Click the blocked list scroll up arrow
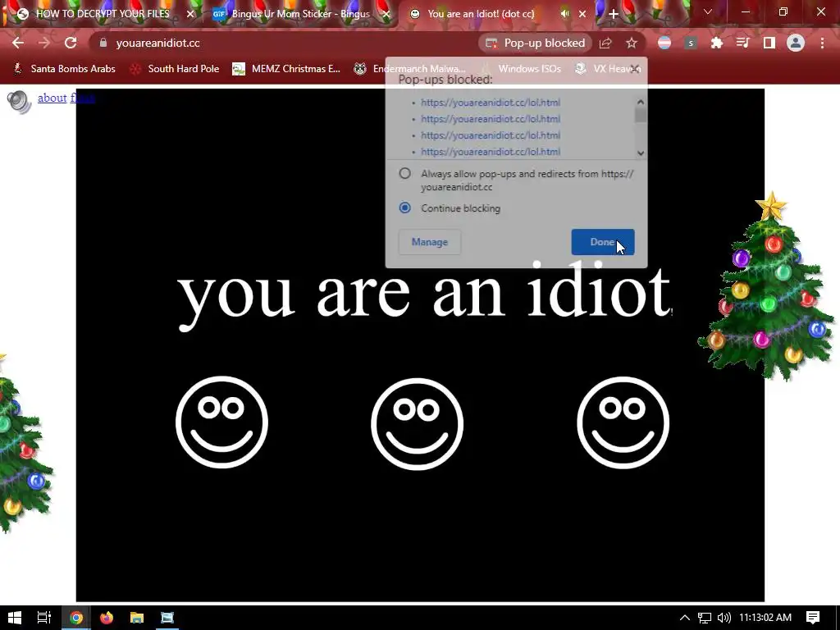Screen dimensions: 840x630 [641, 102]
